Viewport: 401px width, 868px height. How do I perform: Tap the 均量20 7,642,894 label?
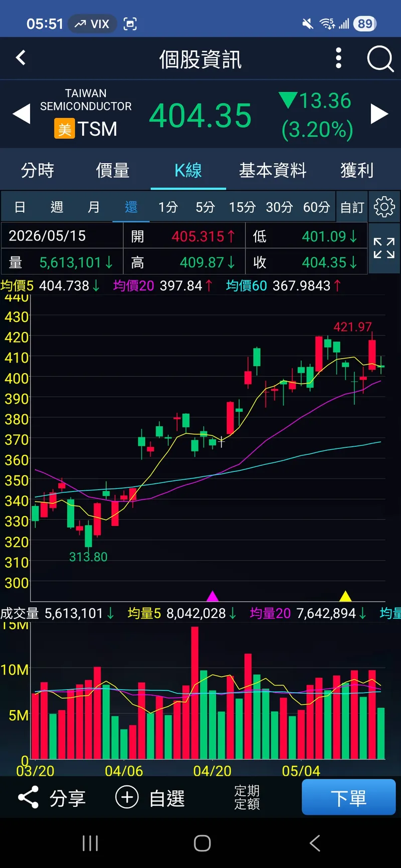point(308,613)
